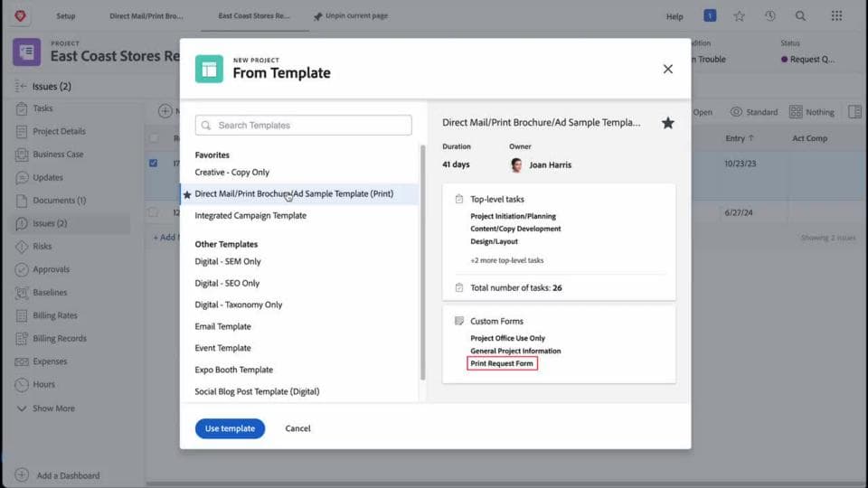Select Digital - SEM Only template

[228, 261]
